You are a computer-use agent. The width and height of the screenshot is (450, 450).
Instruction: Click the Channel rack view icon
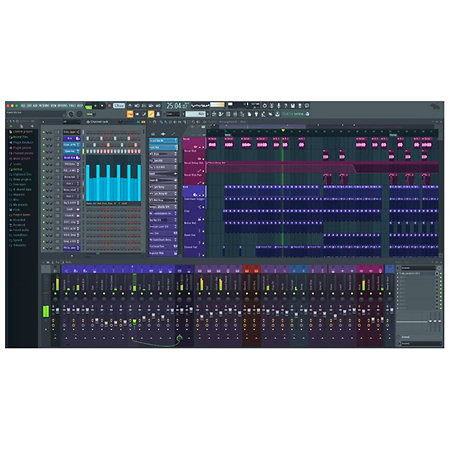(144, 114)
